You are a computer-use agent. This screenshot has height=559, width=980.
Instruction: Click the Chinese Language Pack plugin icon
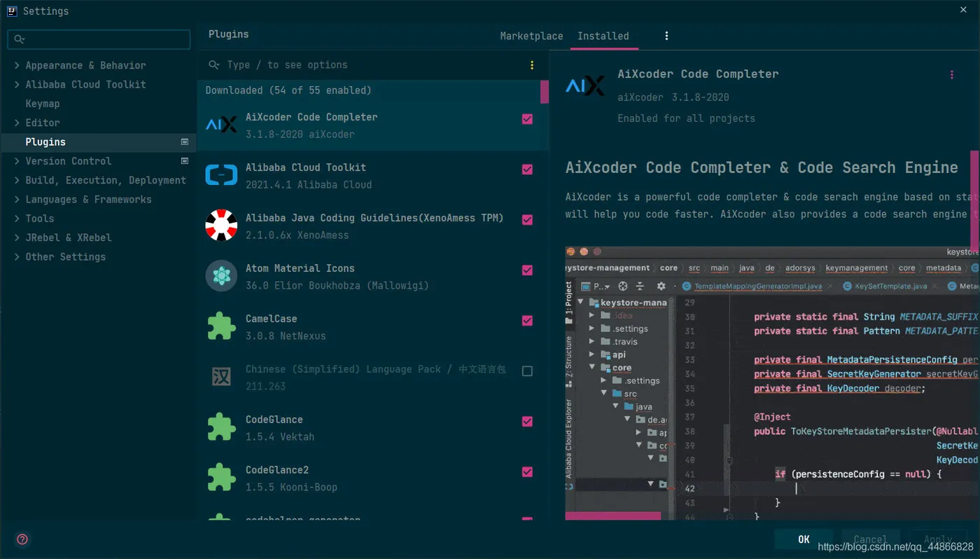(221, 377)
